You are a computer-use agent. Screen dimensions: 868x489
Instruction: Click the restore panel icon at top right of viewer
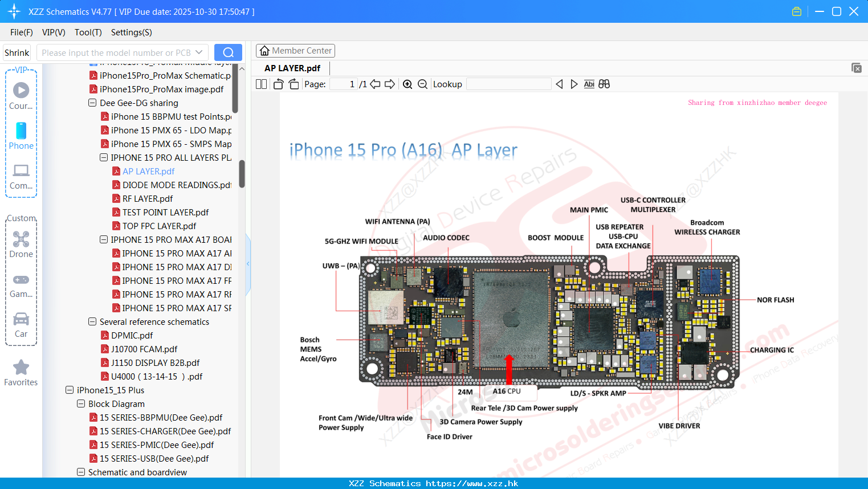coord(856,68)
